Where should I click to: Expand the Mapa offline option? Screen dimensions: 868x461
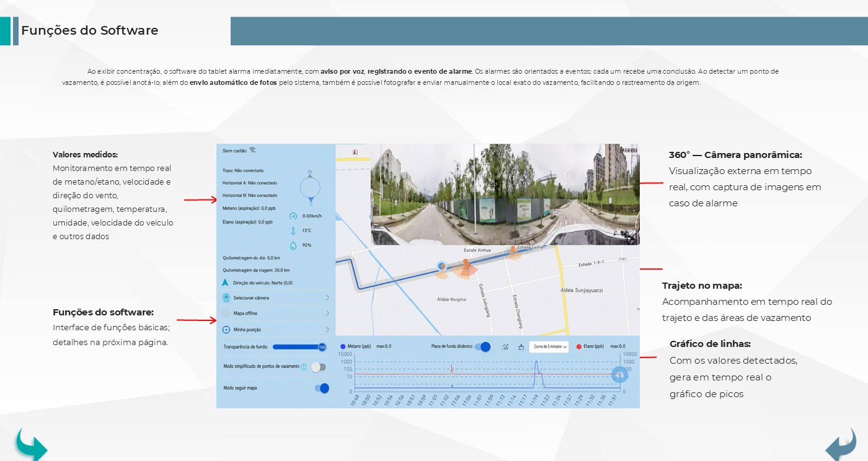click(x=276, y=314)
